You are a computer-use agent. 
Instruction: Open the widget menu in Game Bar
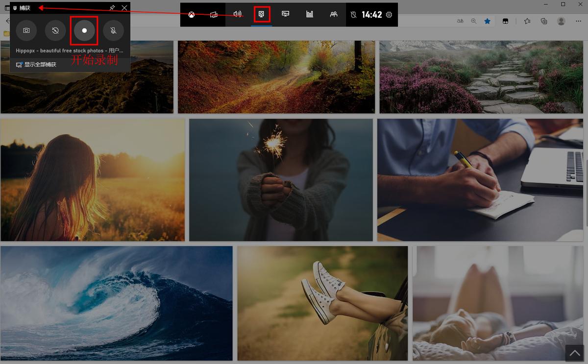pos(214,15)
